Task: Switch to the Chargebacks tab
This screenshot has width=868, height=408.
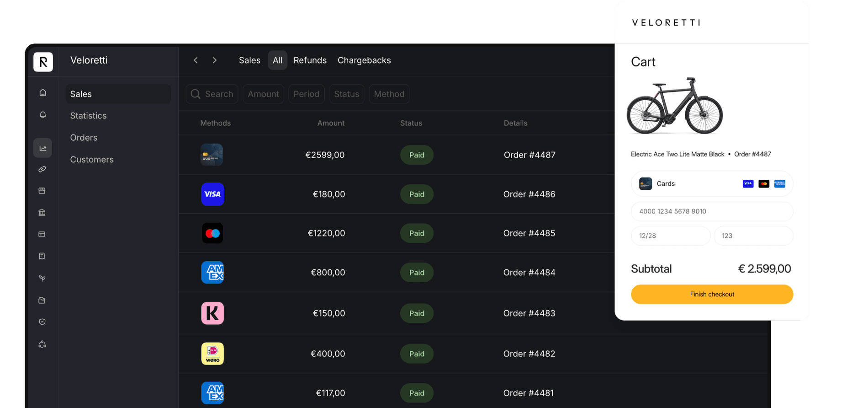Action: click(x=364, y=60)
